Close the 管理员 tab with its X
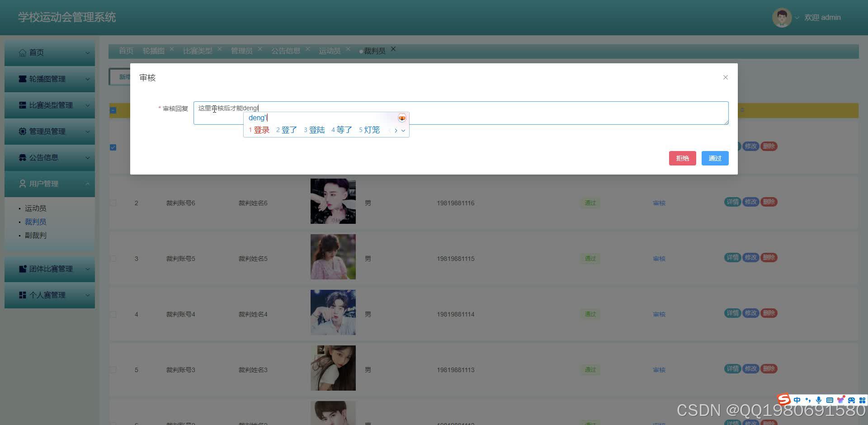 260,49
